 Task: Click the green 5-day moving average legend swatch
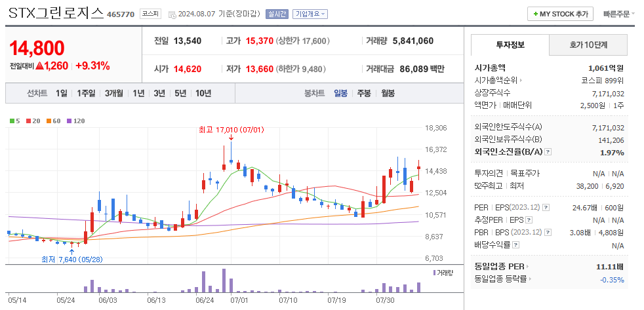12,121
